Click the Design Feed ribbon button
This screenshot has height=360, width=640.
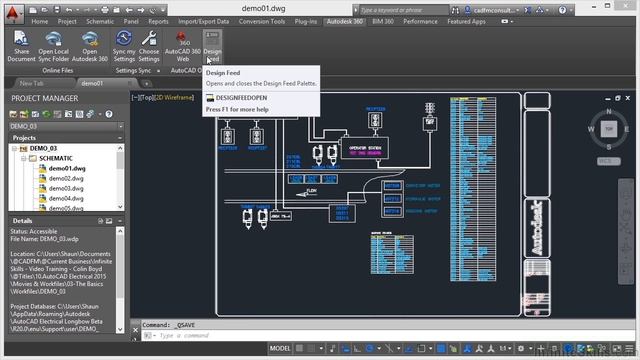pos(212,46)
